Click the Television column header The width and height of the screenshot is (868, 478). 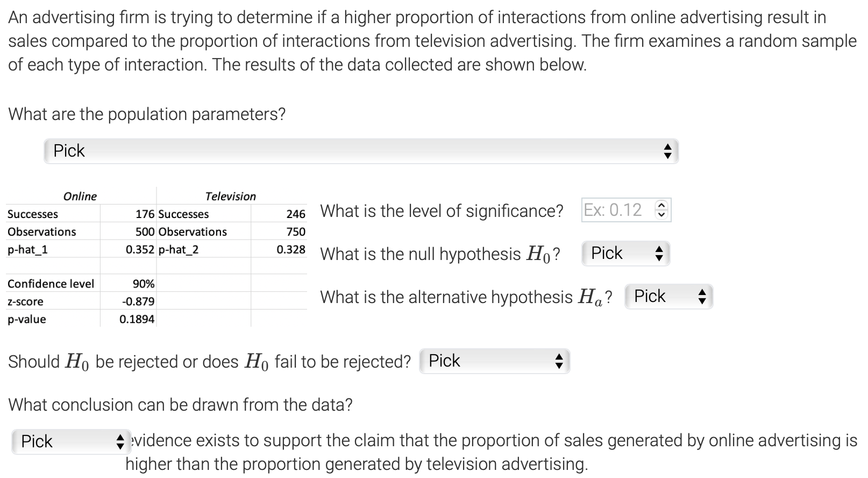click(x=230, y=196)
